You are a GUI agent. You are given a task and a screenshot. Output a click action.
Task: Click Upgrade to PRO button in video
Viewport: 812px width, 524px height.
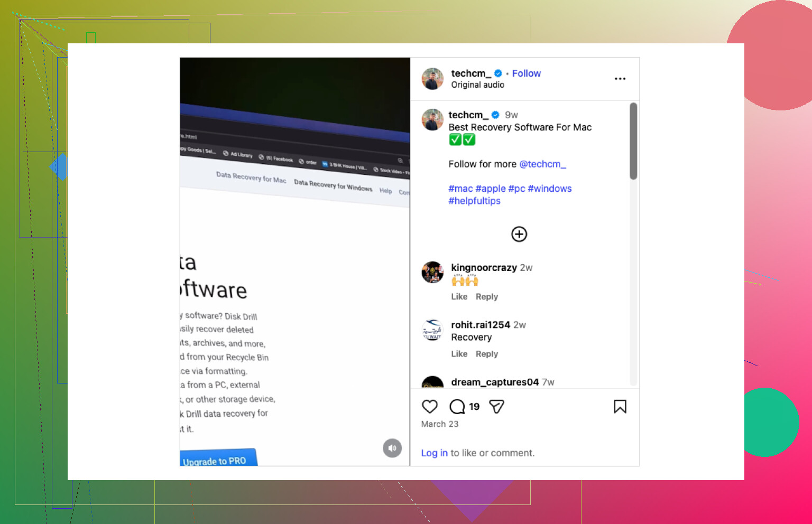click(x=218, y=458)
